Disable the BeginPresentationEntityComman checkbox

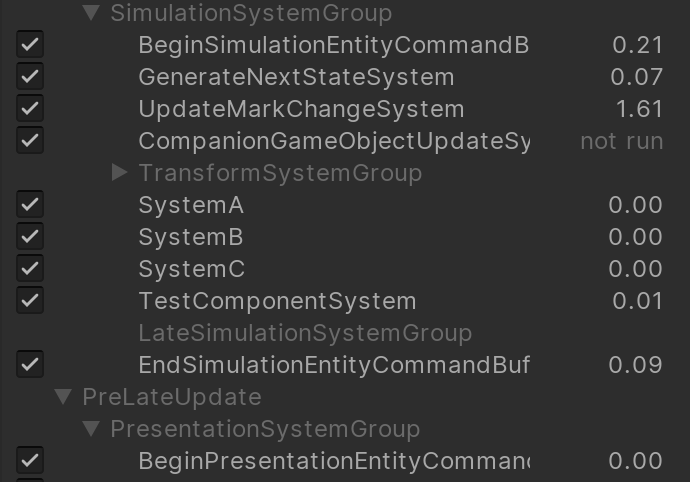coord(30,460)
